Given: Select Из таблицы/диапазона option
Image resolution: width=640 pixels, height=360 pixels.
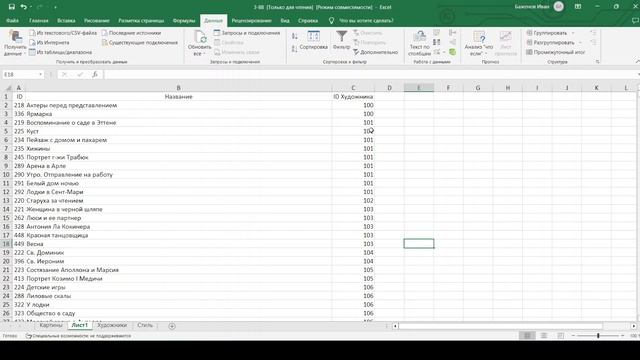Looking at the screenshot, I should [x=60, y=52].
